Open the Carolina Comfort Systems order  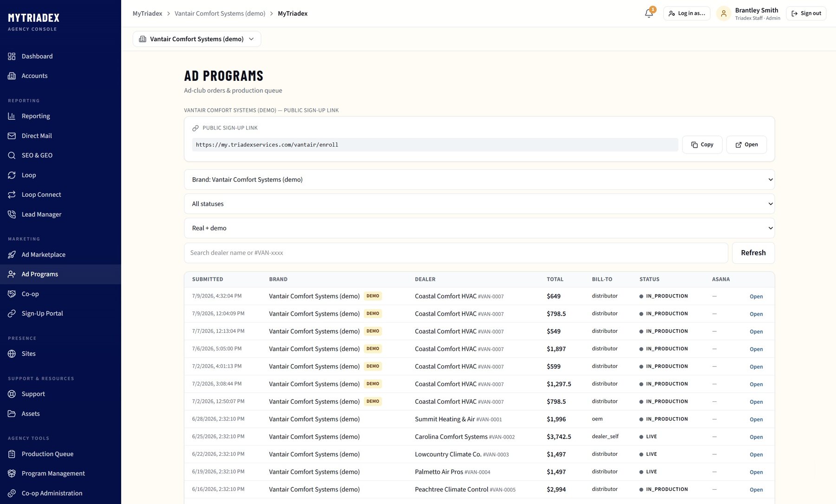pos(756,437)
